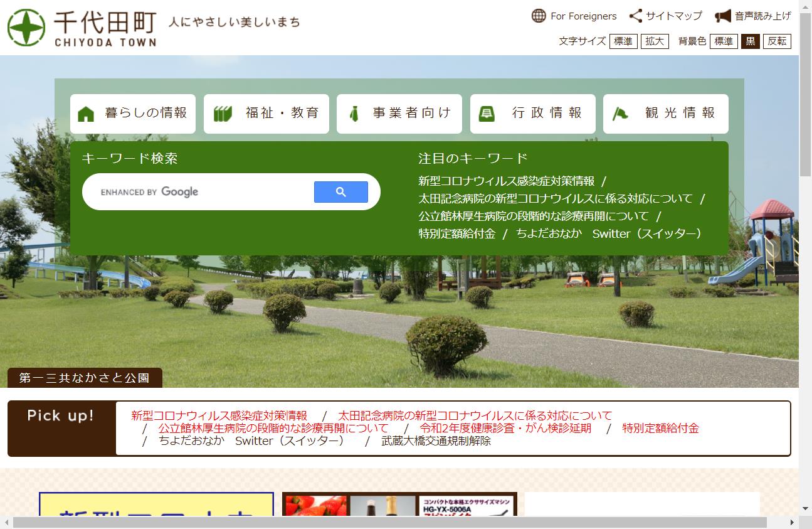Select the flag icon for 観光情報
Screen dimensions: 812x529
(621, 114)
